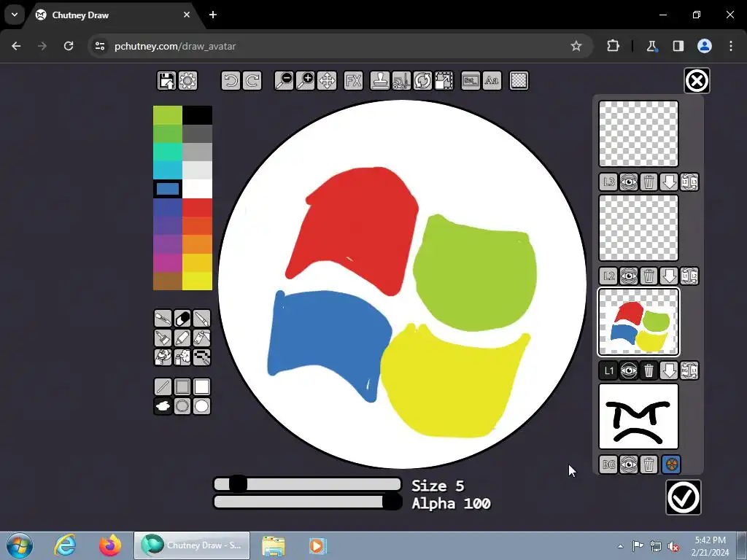This screenshot has width=747, height=560.
Task: Select the BG layer label button
Action: click(x=608, y=464)
